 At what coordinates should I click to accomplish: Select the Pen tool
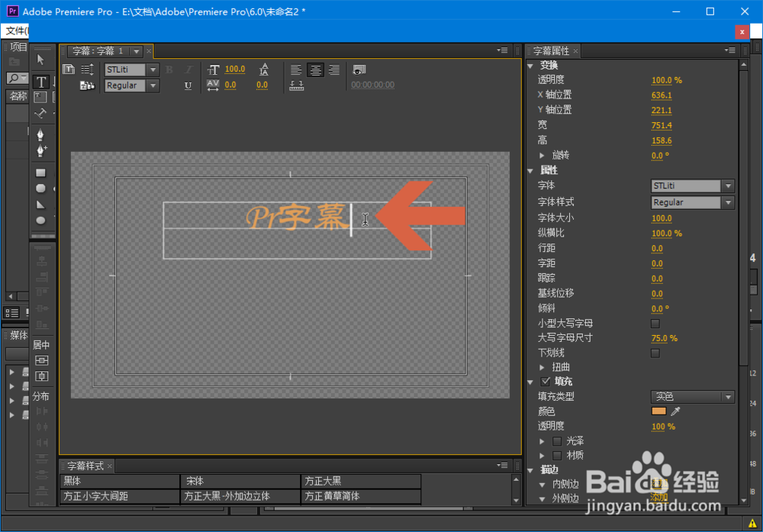click(41, 134)
